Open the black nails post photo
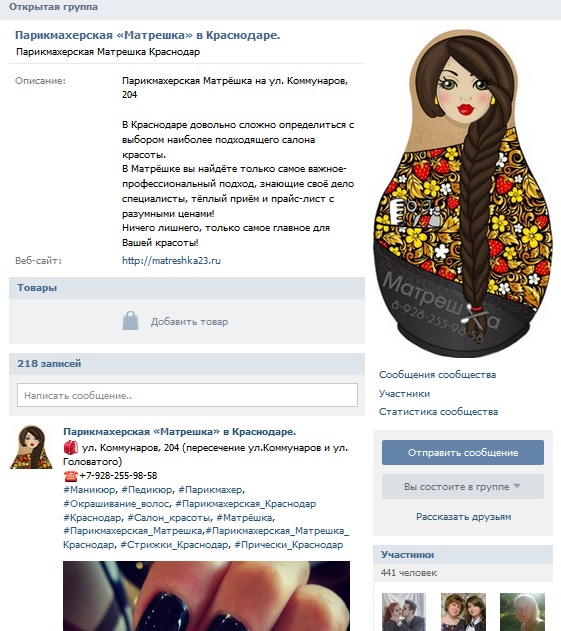Screen dimensions: 561x631 206,596
